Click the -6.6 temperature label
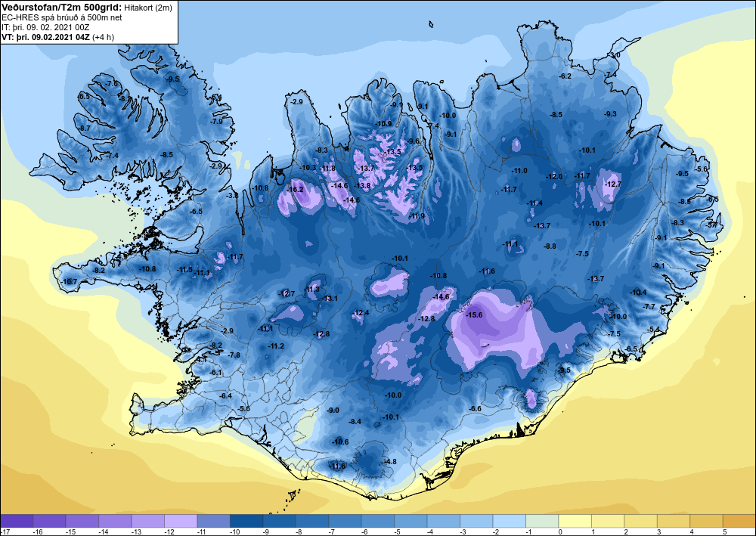The image size is (756, 536). point(476,409)
